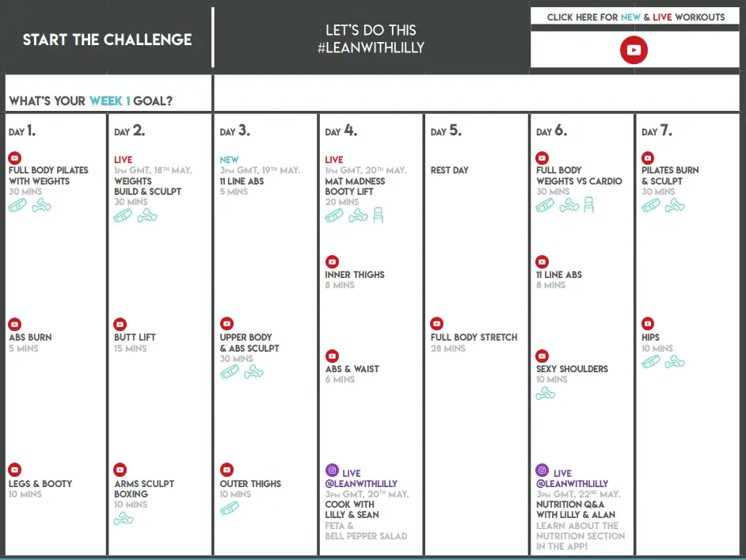
Task: Click YouTube icon above Hips workout
Action: [x=648, y=324]
